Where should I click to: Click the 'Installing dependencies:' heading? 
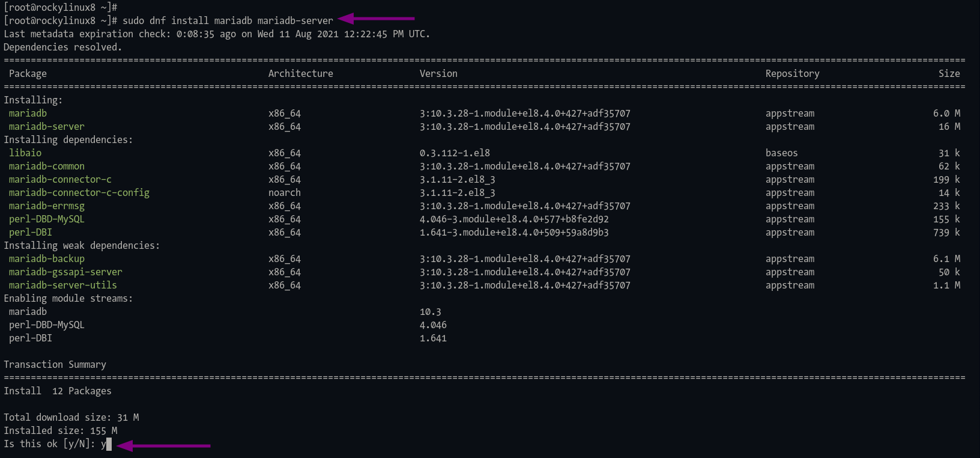(68, 139)
